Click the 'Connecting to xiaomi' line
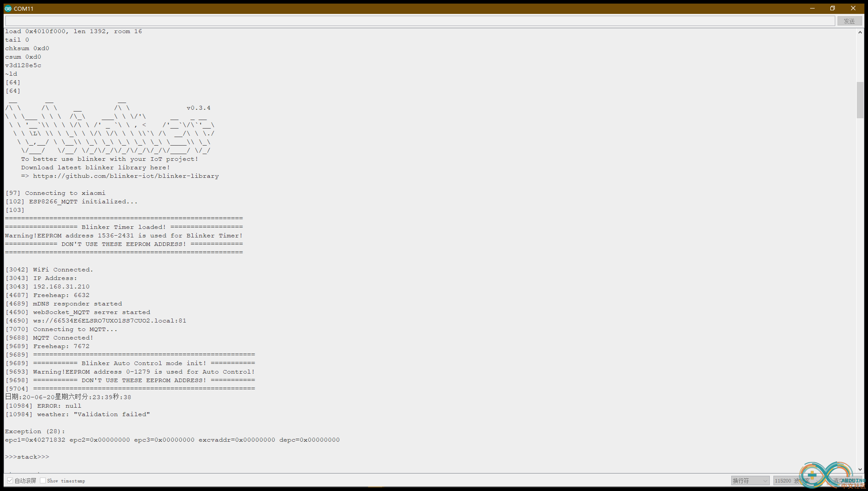 tap(56, 193)
